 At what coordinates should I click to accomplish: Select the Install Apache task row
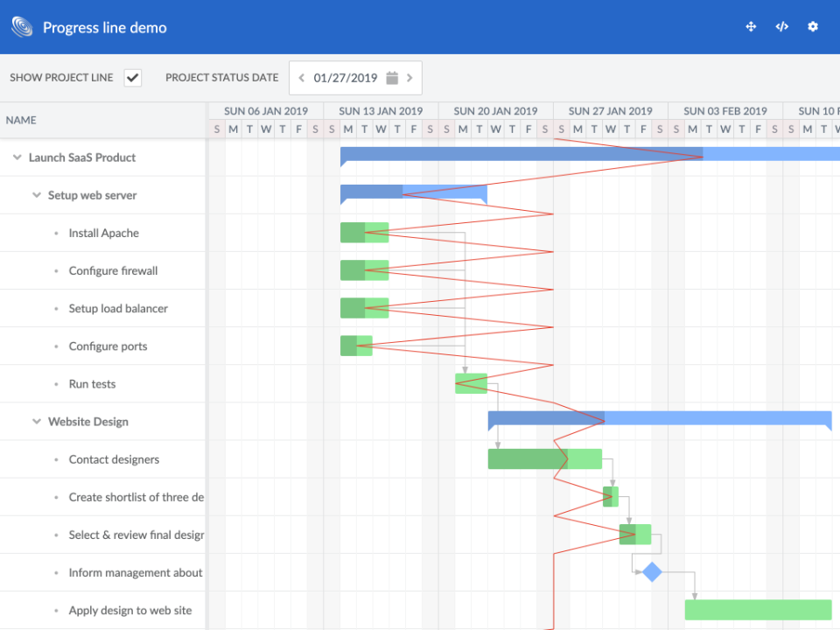[x=103, y=233]
